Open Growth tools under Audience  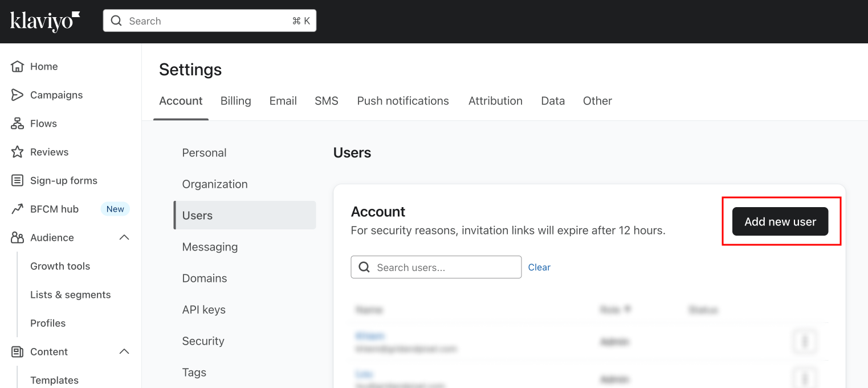[x=60, y=266]
